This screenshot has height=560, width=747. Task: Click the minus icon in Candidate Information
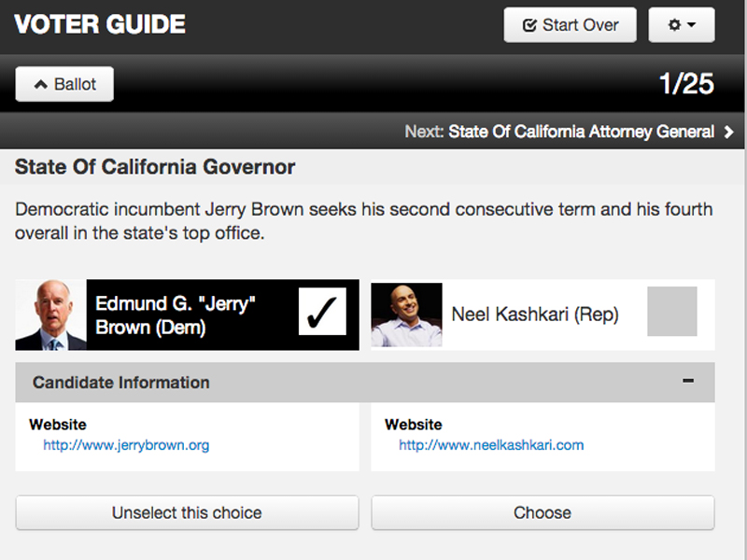click(688, 381)
